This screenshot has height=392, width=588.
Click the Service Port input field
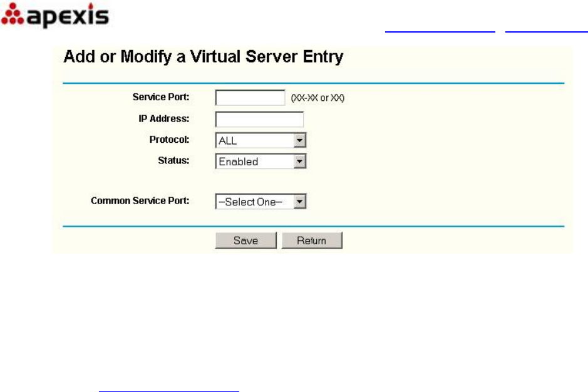click(x=250, y=98)
